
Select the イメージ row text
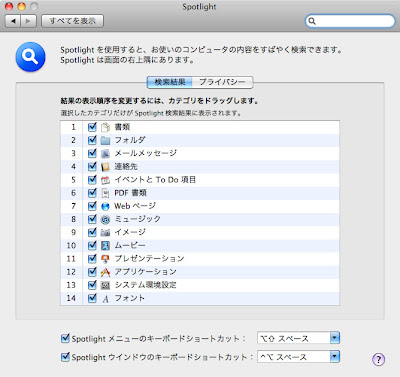[x=130, y=232]
